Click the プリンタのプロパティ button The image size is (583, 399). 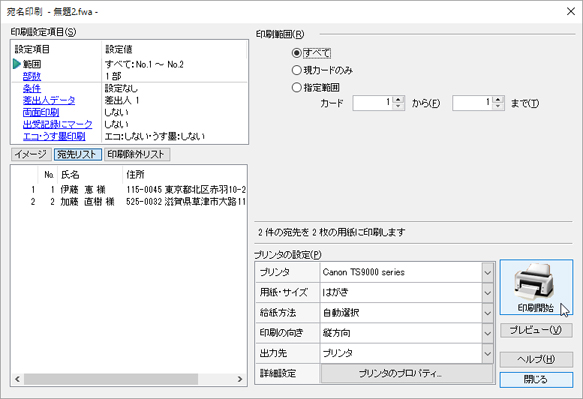[x=407, y=373]
